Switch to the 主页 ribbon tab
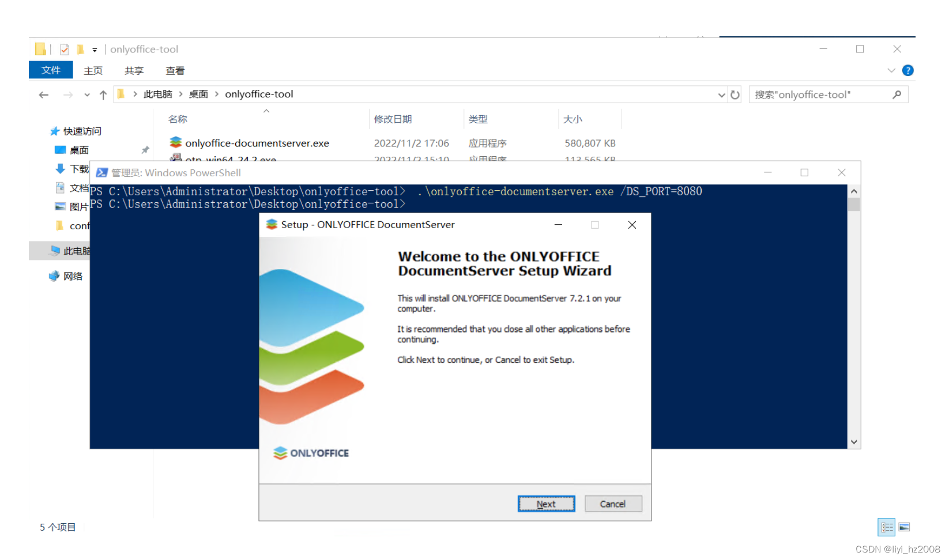Image resolution: width=949 pixels, height=560 pixels. click(93, 71)
